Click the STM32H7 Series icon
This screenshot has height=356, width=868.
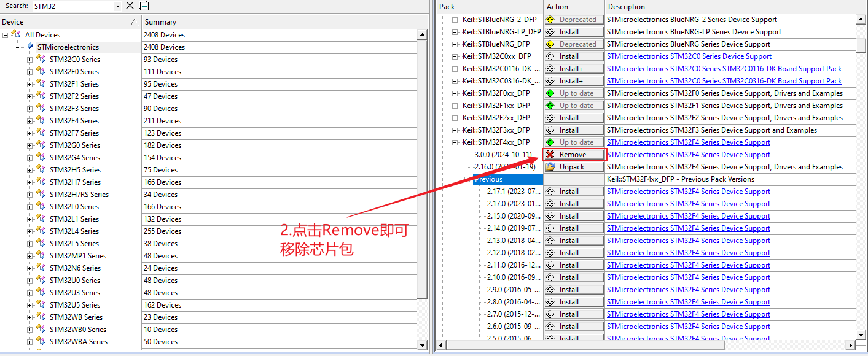click(x=41, y=182)
